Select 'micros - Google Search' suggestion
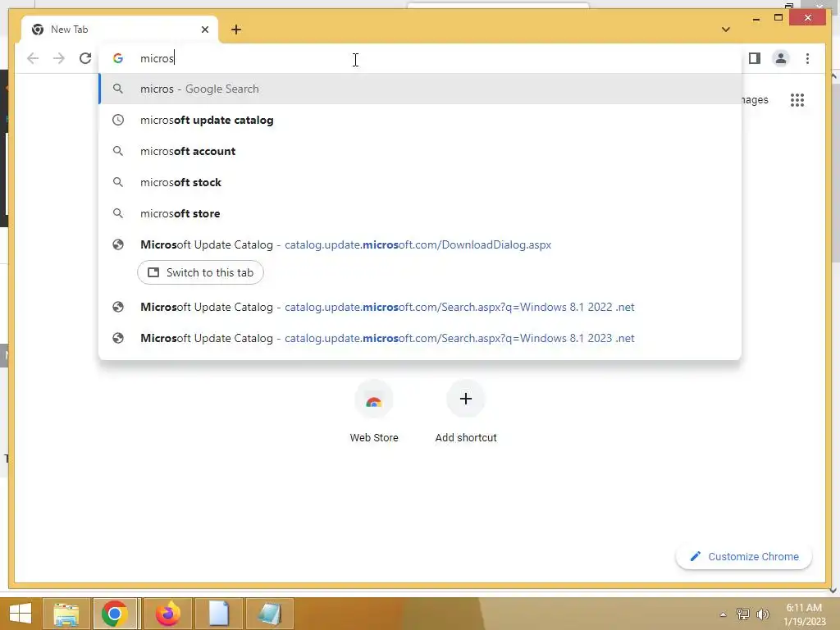 421,89
